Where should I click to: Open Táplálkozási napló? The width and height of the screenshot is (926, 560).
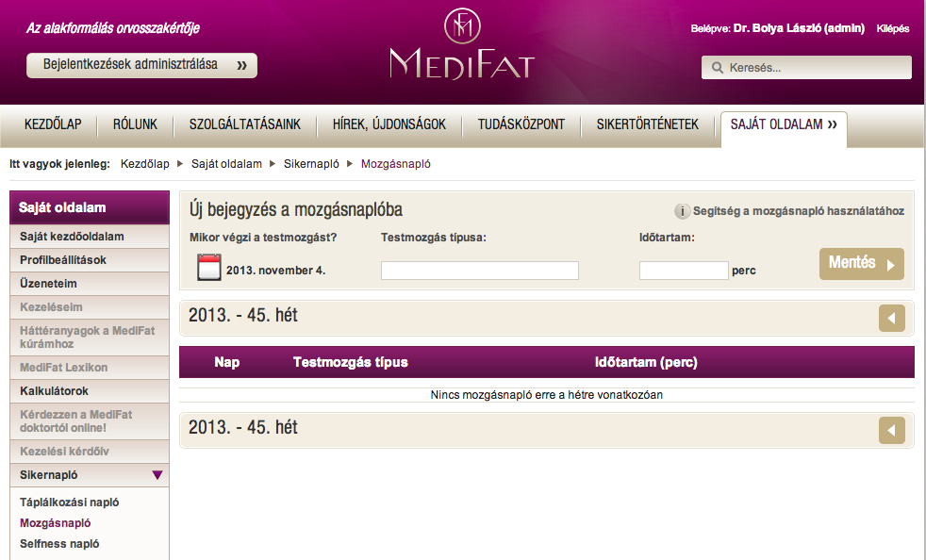69,502
